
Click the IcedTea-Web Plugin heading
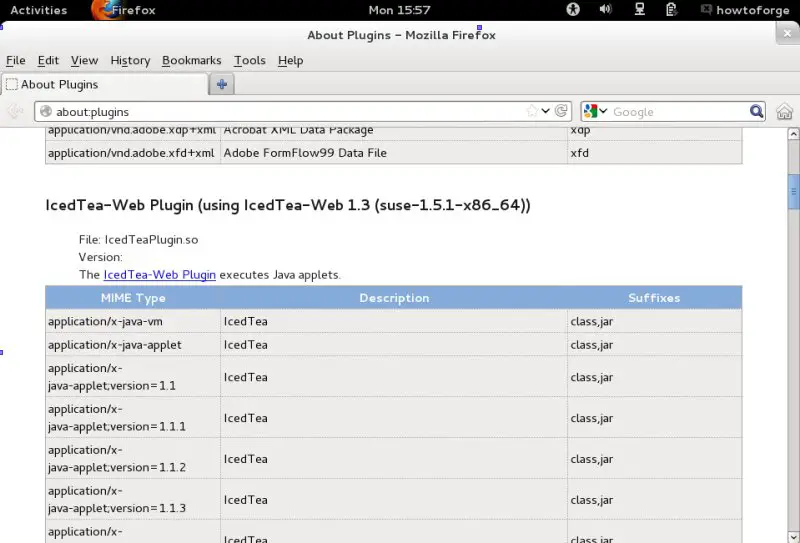point(288,205)
